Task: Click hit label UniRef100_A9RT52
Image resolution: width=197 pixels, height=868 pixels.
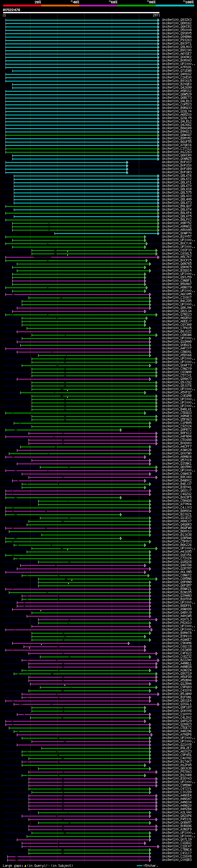Action: pyautogui.click(x=177, y=223)
